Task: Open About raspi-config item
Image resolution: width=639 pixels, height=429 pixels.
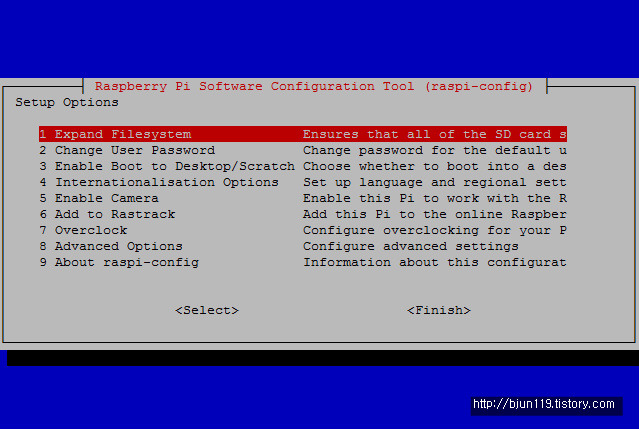Action: click(303, 262)
